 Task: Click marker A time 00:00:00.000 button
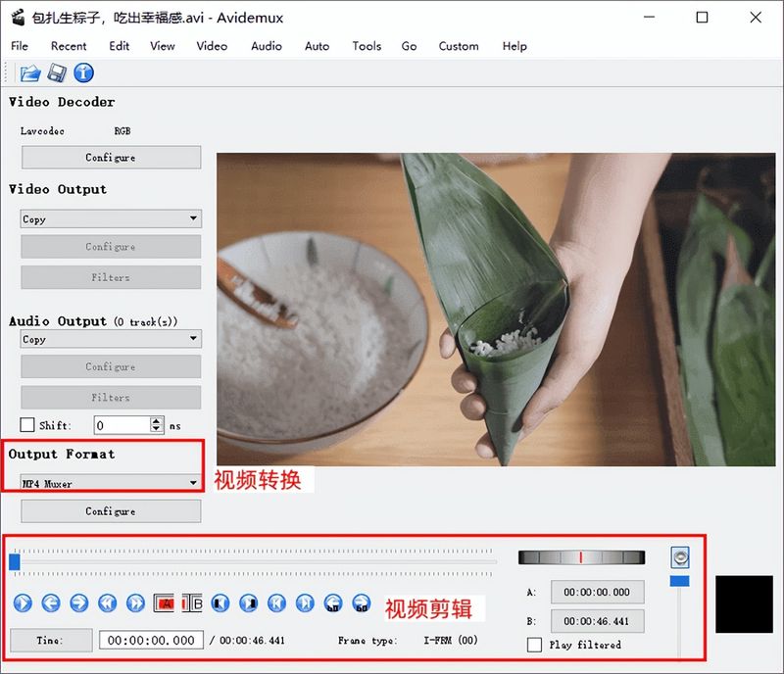(x=598, y=592)
